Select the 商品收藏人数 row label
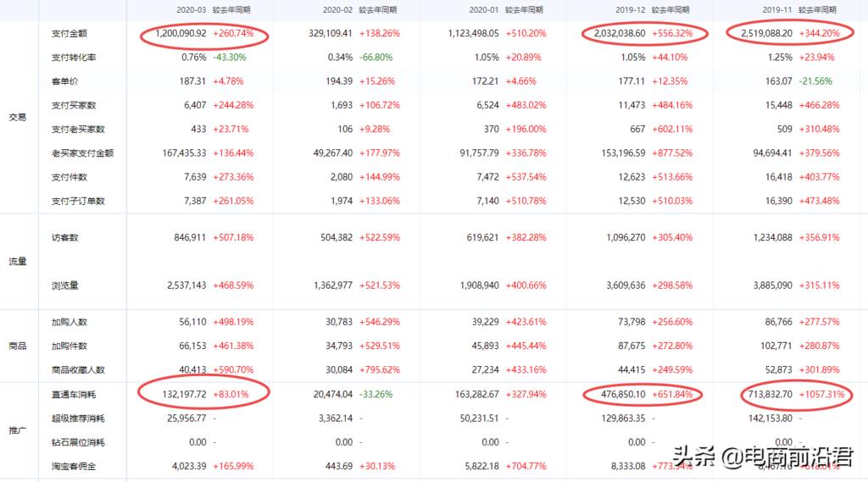Screen dimensions: 868x482 [79, 369]
